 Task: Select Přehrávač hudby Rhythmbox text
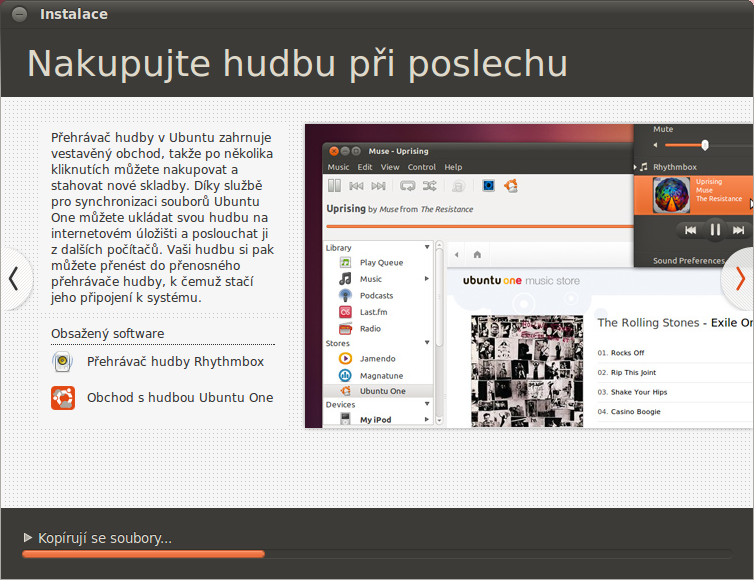pyautogui.click(x=175, y=362)
